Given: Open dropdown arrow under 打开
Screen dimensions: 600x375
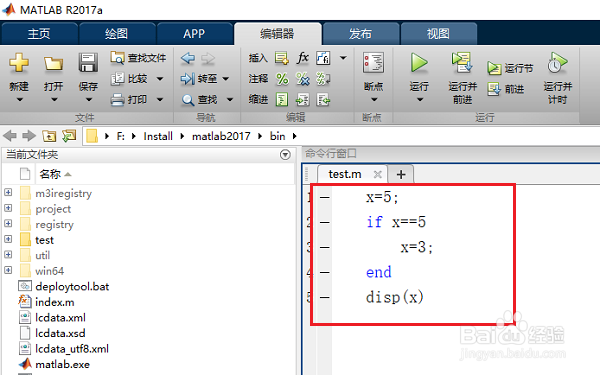Looking at the screenshot, I should click(x=54, y=100).
